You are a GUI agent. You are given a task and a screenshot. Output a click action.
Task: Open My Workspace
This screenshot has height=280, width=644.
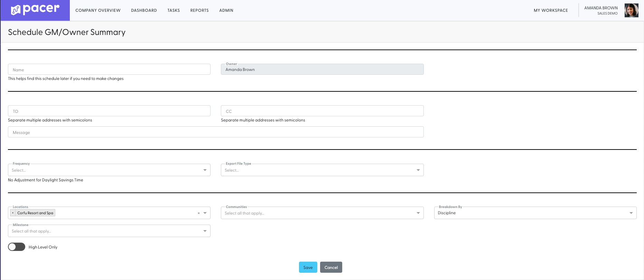coord(551,10)
